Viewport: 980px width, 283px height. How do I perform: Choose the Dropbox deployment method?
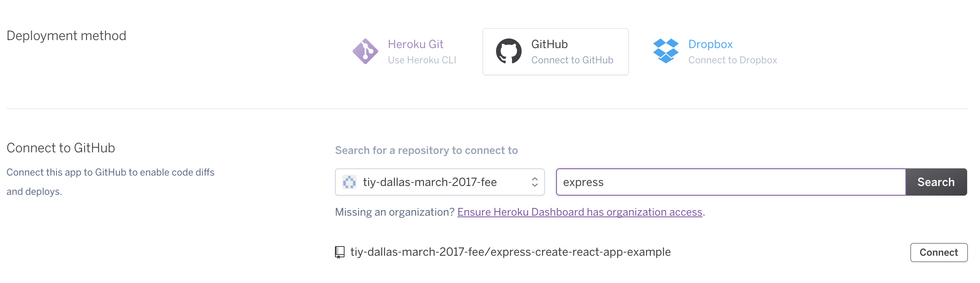(x=715, y=52)
